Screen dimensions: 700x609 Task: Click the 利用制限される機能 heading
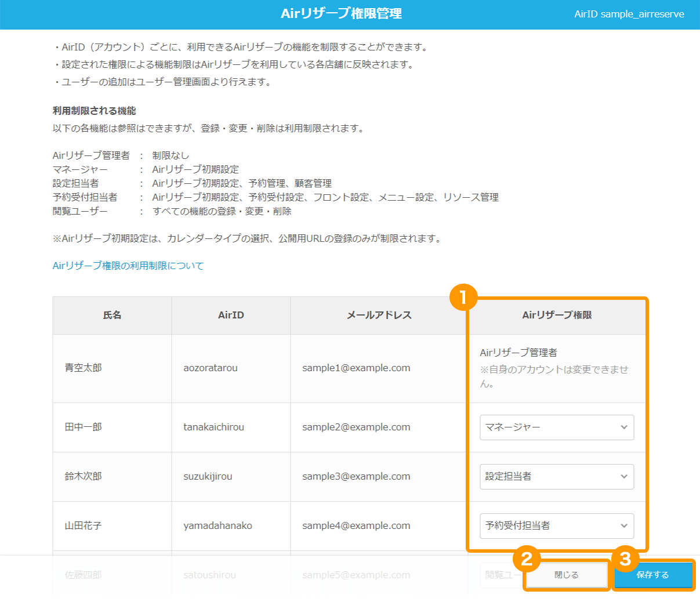tap(94, 110)
